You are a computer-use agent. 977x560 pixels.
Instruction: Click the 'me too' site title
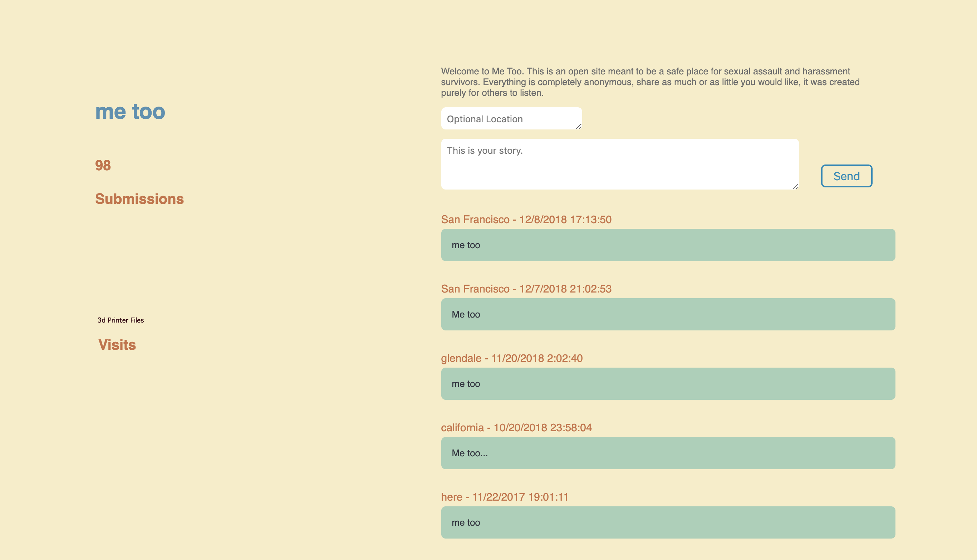[x=130, y=112]
